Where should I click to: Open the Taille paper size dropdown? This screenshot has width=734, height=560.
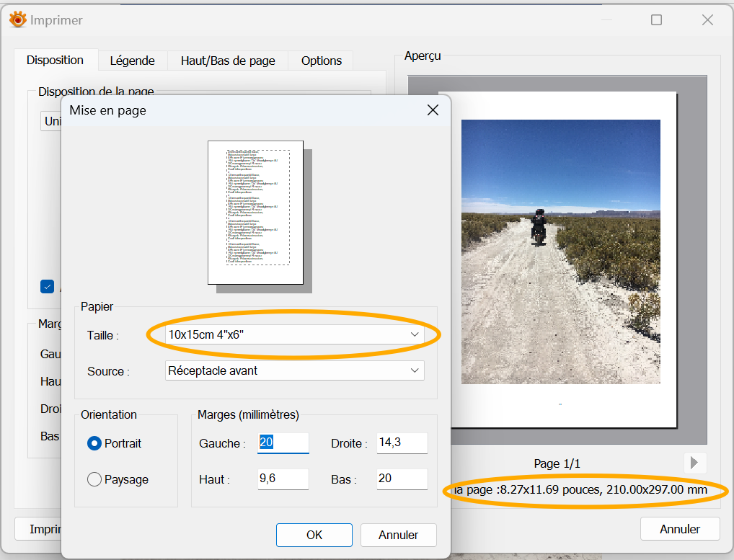[x=294, y=334]
